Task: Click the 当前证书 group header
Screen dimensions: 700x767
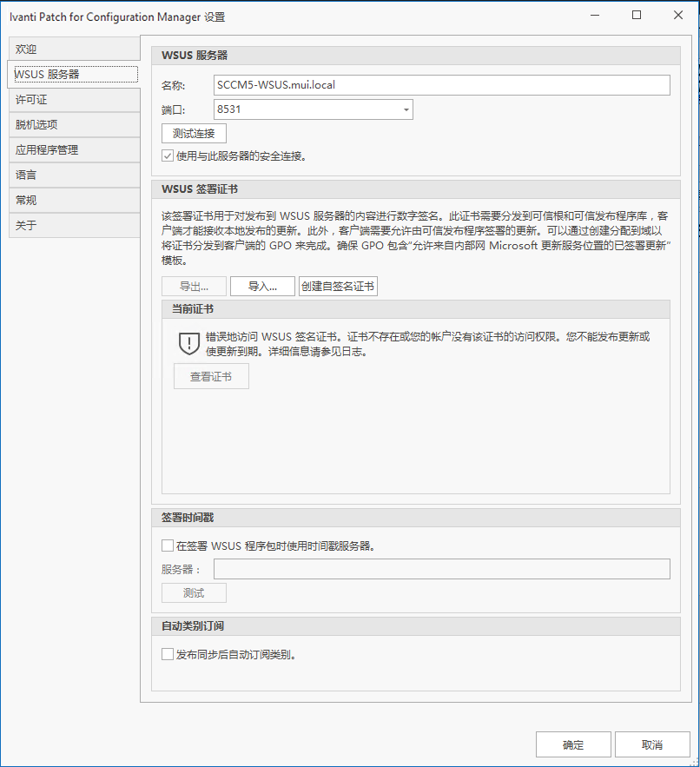Action: coord(416,309)
